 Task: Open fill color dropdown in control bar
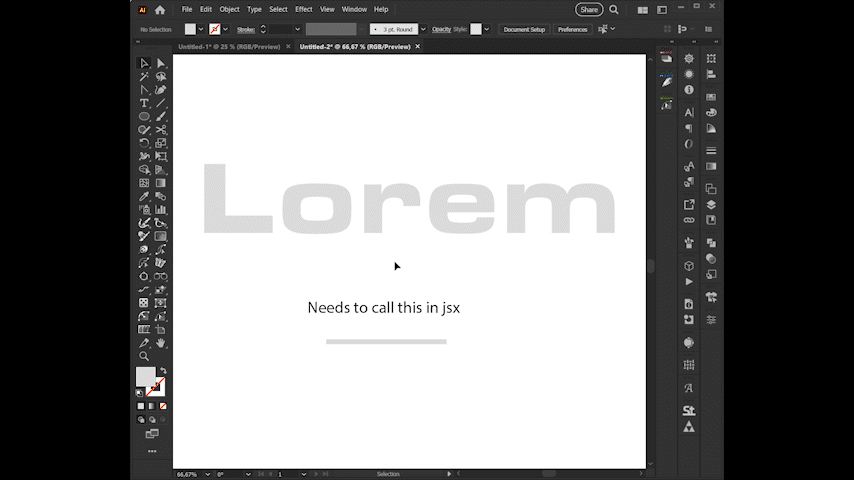point(201,29)
